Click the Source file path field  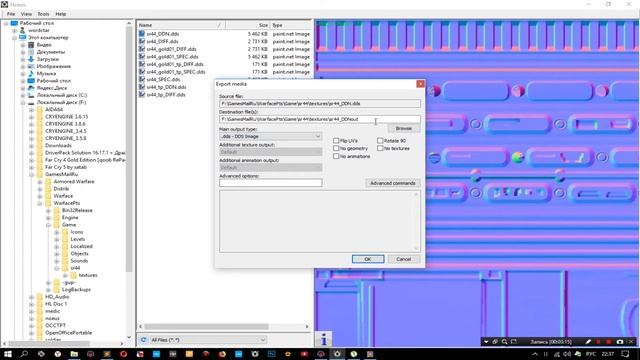click(320, 104)
